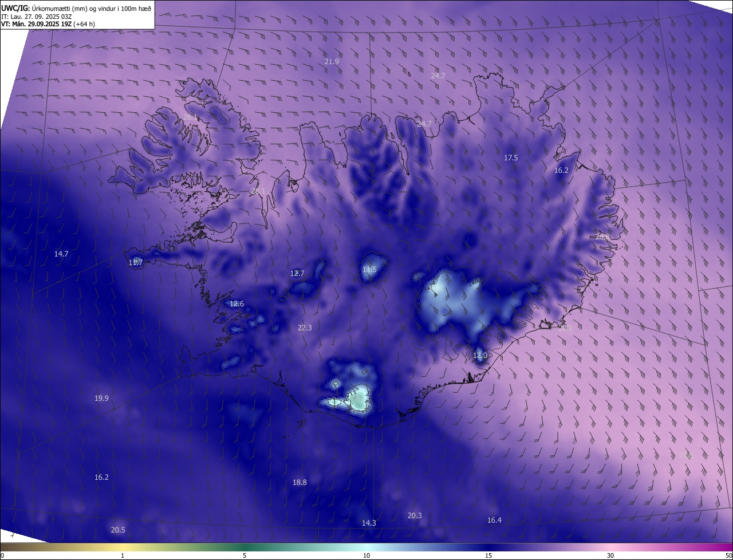Click the 12.7 value label
The image size is (733, 560).
[x=297, y=273]
